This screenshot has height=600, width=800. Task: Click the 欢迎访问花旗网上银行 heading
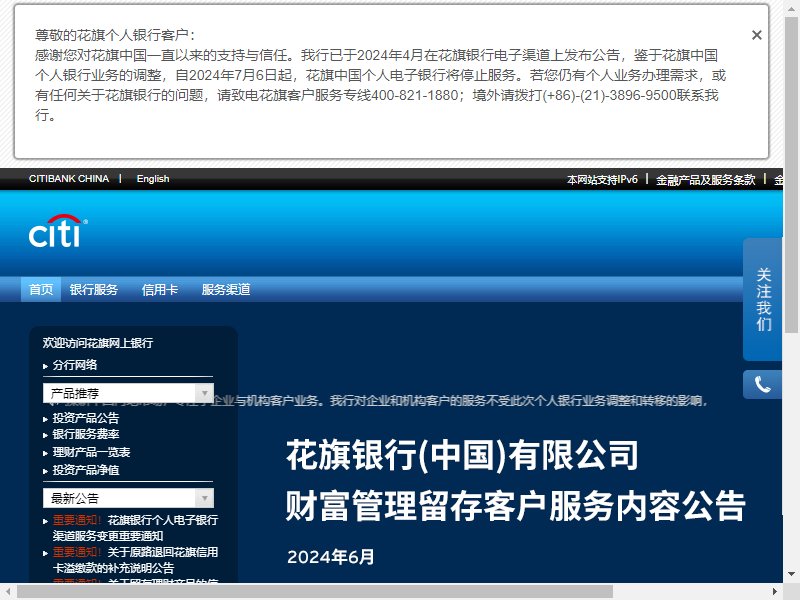[97, 343]
